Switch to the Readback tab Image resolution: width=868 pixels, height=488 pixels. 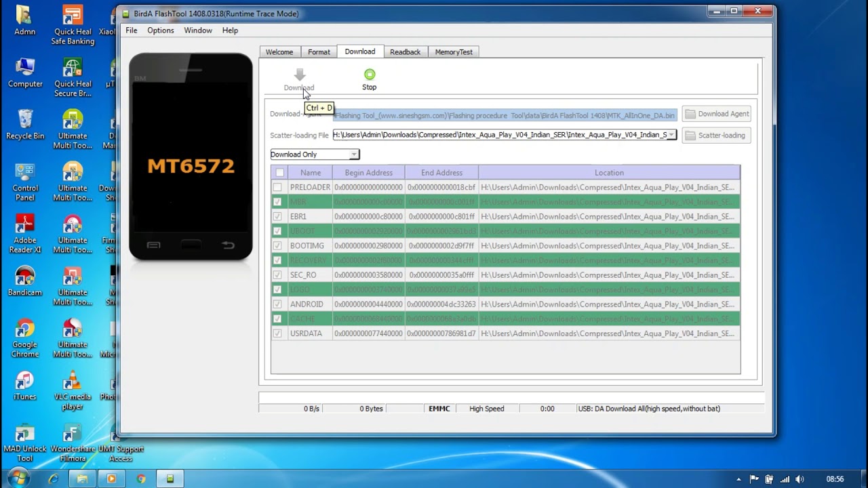[x=406, y=52]
